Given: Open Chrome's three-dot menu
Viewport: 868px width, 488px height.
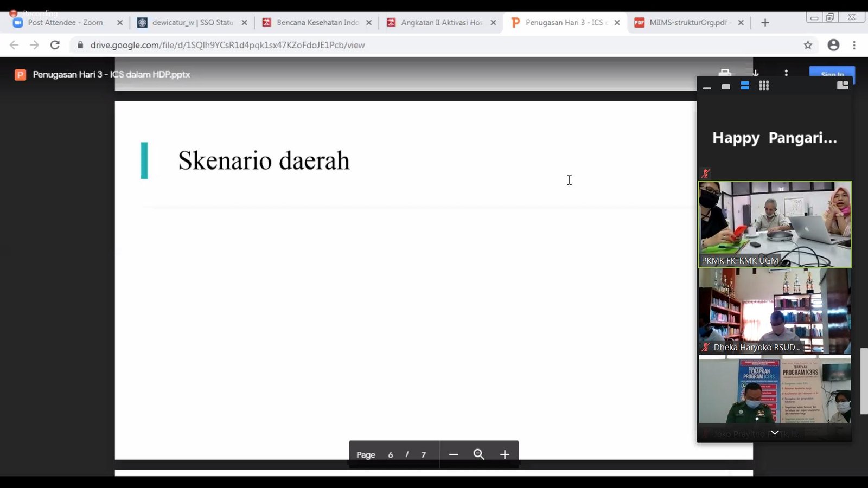Looking at the screenshot, I should [x=854, y=45].
